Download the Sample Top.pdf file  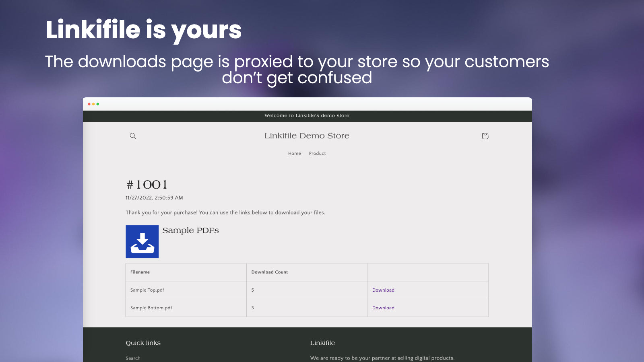(383, 290)
